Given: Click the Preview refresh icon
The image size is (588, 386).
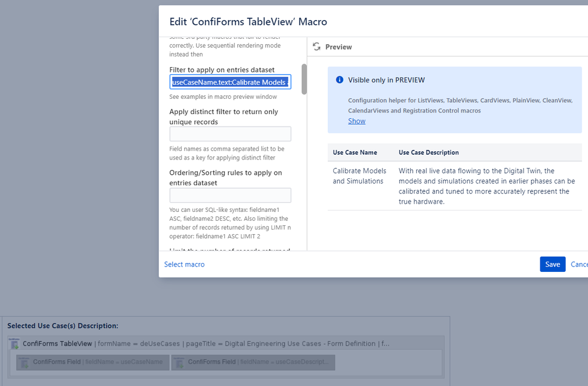Looking at the screenshot, I should point(317,46).
